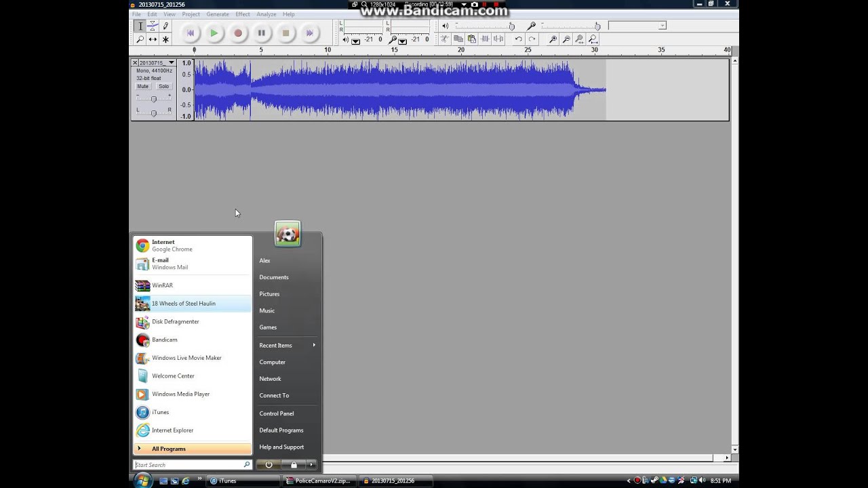Select the Time Shift tool

(153, 39)
